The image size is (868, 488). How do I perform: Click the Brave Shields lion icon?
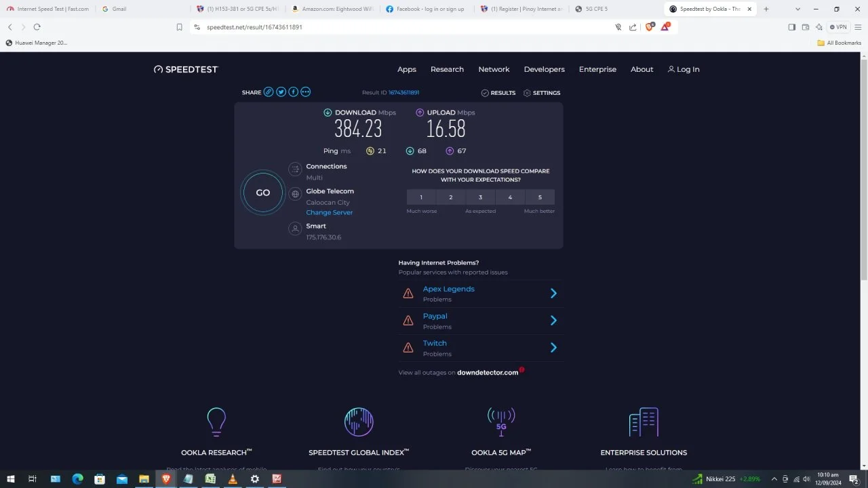pyautogui.click(x=649, y=27)
